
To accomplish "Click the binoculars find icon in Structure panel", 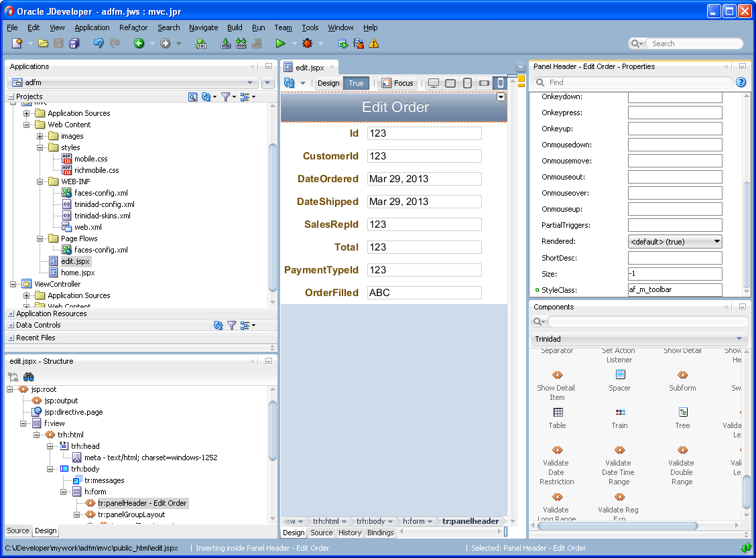I will tap(29, 377).
